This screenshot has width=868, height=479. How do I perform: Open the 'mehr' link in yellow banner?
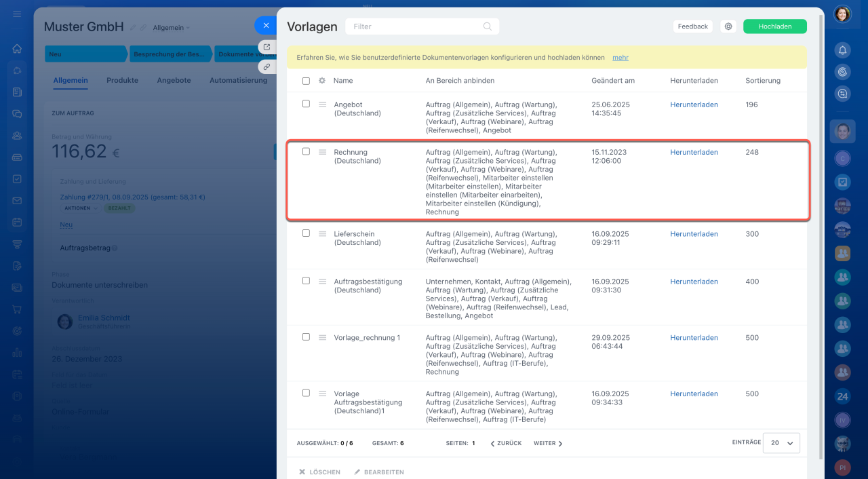coord(620,58)
